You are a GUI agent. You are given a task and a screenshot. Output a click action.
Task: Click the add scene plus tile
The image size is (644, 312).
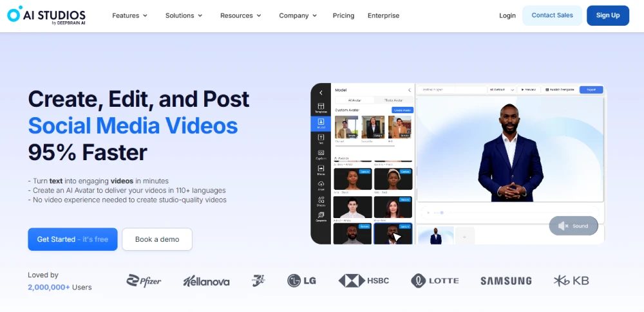[464, 237]
